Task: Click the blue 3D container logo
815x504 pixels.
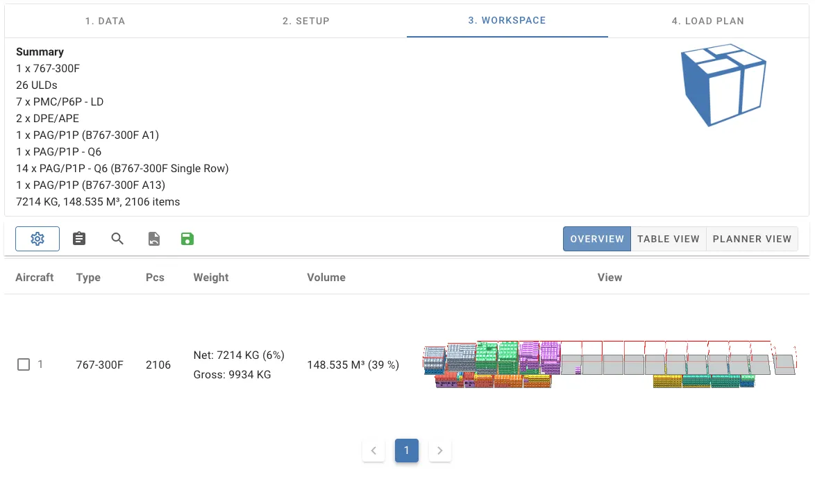Action: click(x=723, y=85)
